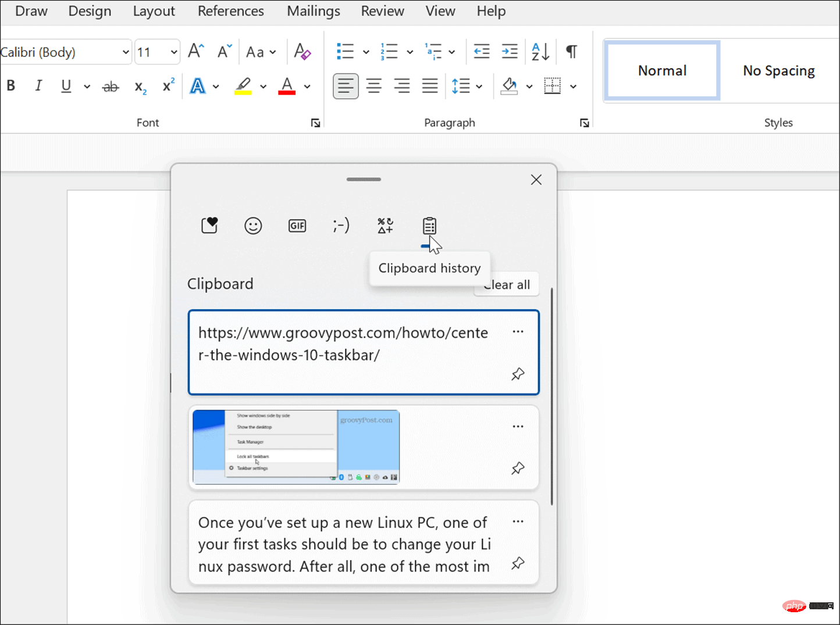Apply text effects and typography
The image size is (840, 625).
198,86
